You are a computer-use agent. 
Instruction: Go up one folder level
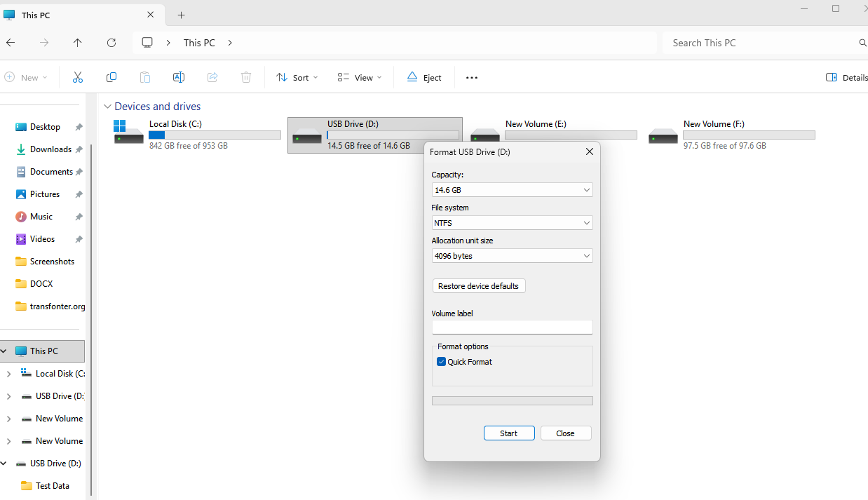(78, 43)
